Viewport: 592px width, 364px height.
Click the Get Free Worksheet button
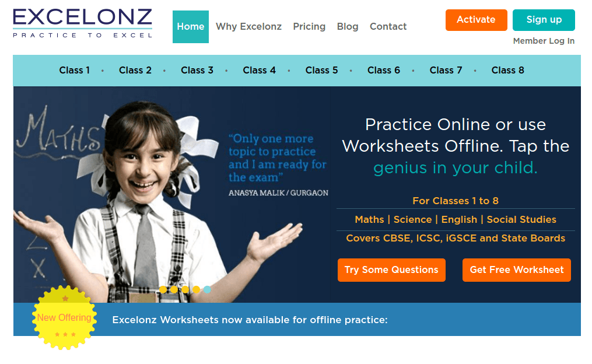[517, 270]
